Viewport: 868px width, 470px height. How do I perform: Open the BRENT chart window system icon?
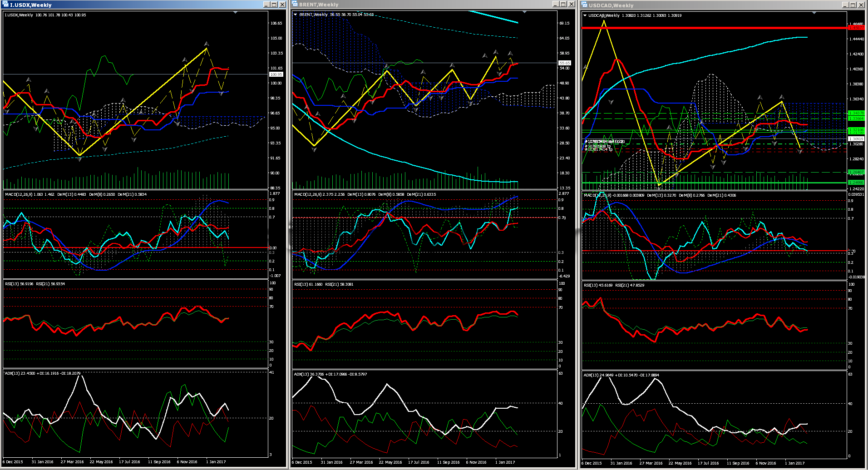[295, 5]
